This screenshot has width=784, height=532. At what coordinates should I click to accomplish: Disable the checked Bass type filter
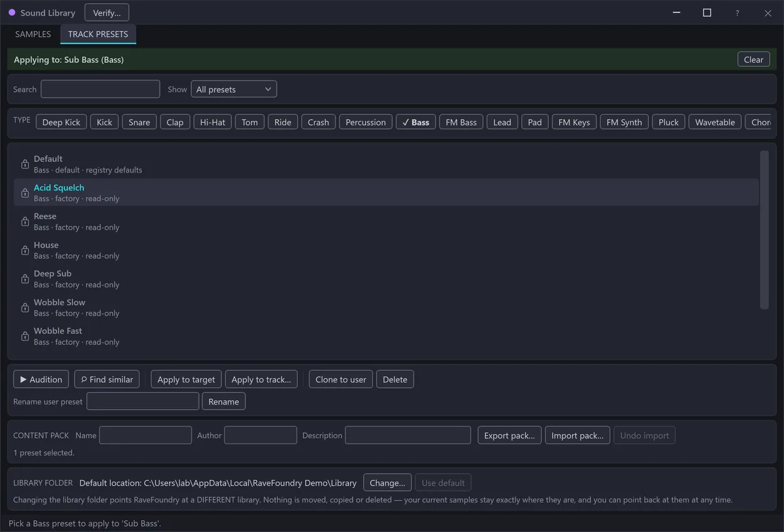point(416,122)
